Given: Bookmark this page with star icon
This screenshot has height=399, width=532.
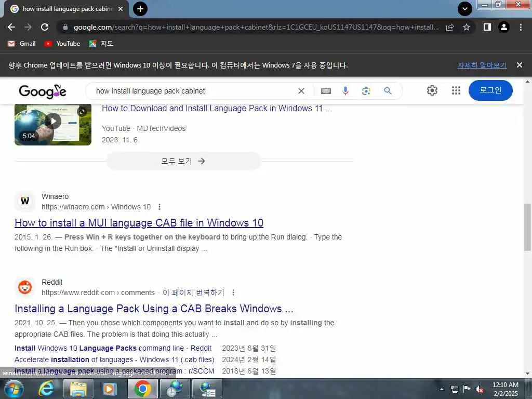Looking at the screenshot, I should 467,27.
